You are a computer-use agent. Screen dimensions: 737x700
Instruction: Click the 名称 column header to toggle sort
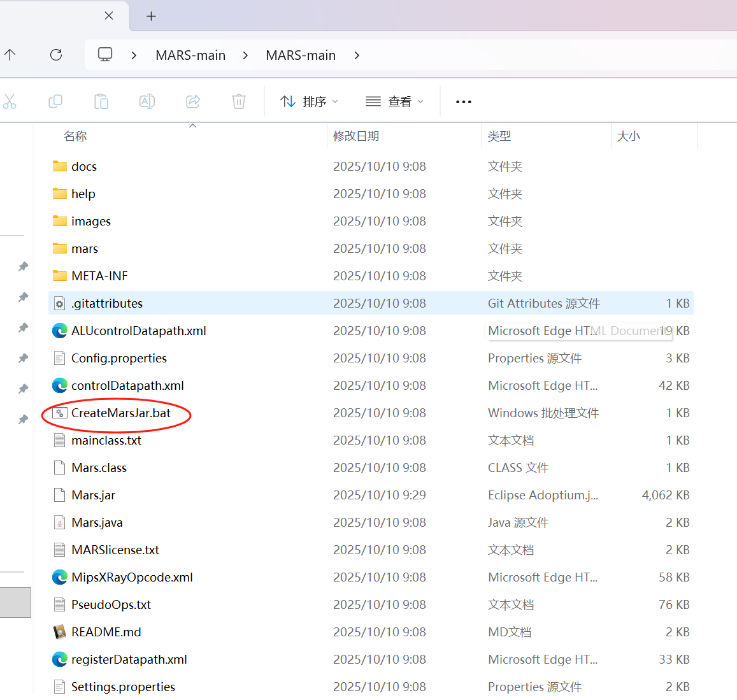75,136
